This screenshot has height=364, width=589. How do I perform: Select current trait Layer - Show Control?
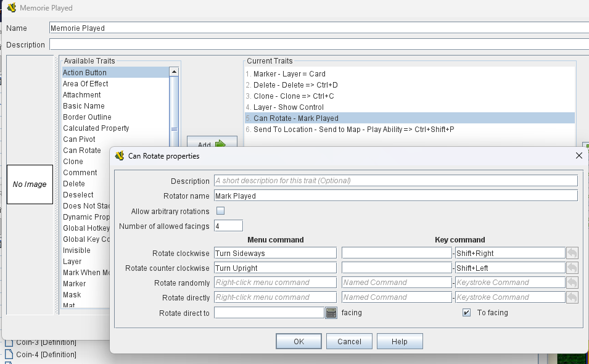click(410, 107)
